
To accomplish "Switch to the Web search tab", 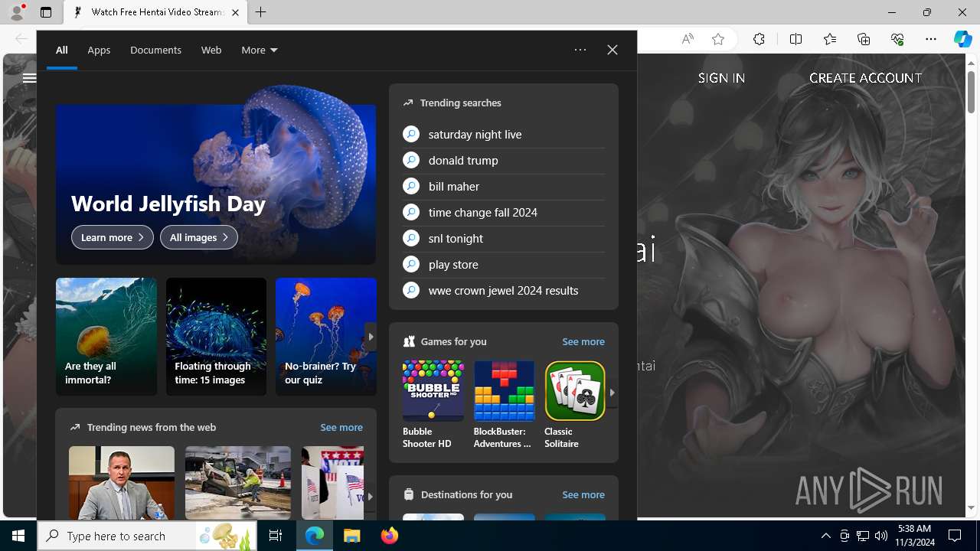I will click(x=211, y=50).
